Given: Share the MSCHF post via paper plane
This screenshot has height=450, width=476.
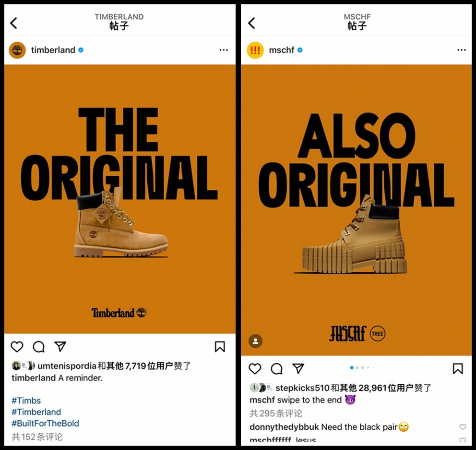Looking at the screenshot, I should 298,368.
